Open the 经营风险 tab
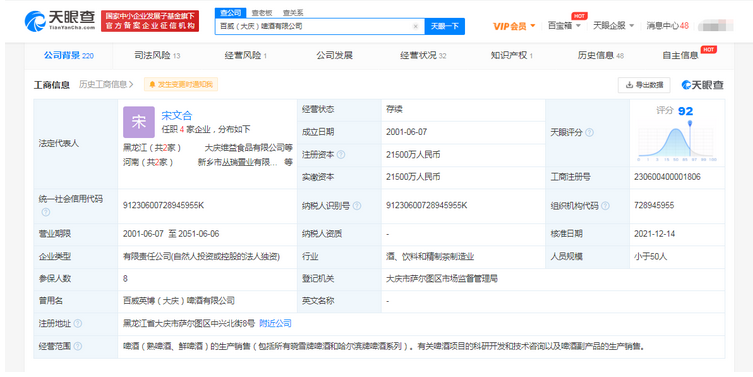 [x=245, y=56]
